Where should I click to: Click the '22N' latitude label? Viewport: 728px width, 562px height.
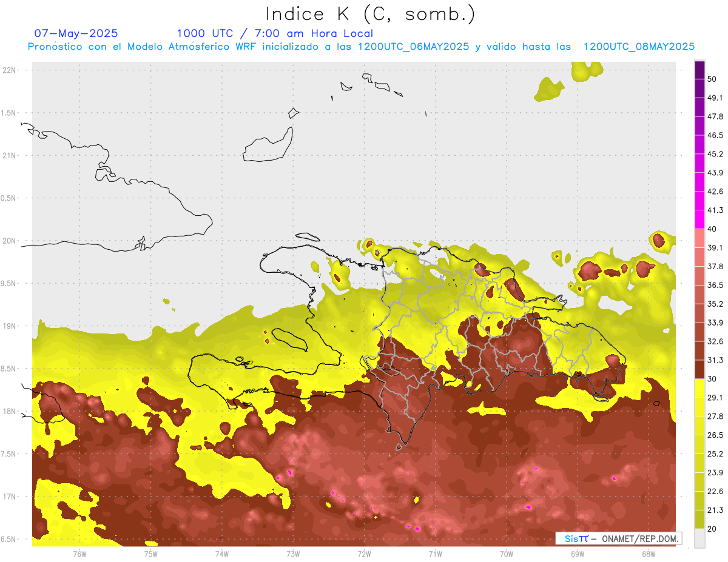tap(10, 70)
